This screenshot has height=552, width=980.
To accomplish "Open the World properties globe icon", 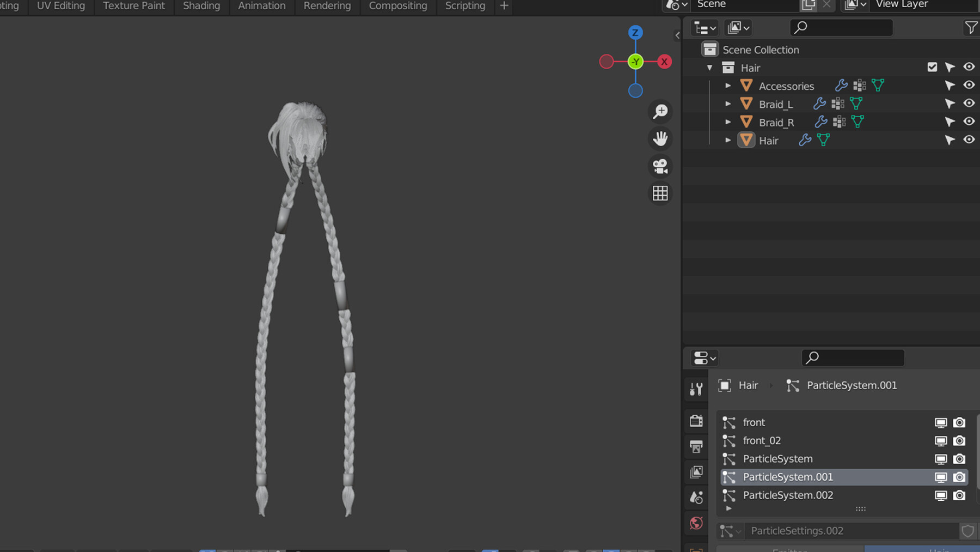I will click(x=696, y=523).
